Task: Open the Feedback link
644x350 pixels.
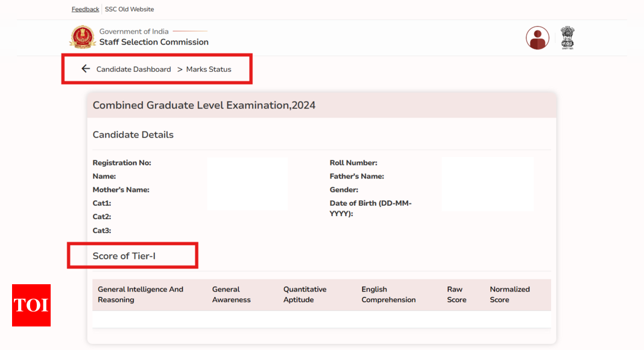Action: tap(85, 9)
